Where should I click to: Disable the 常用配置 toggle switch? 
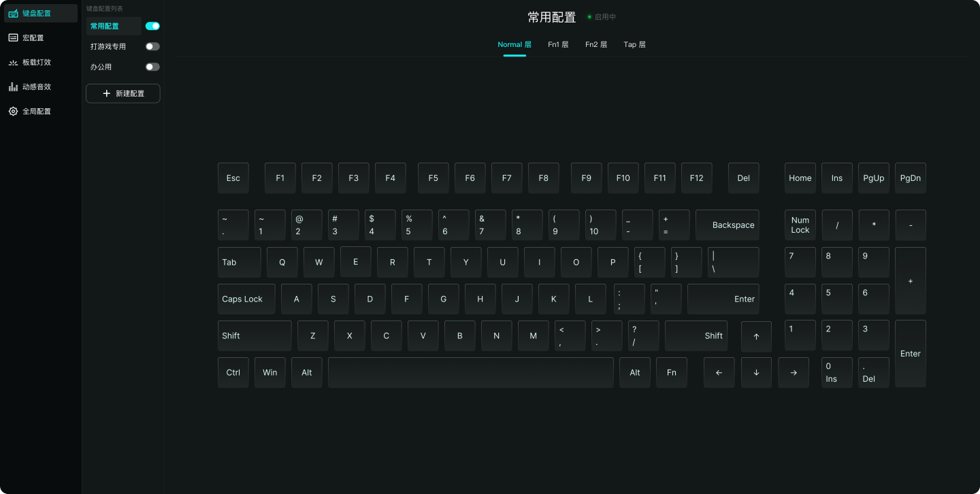tap(152, 26)
